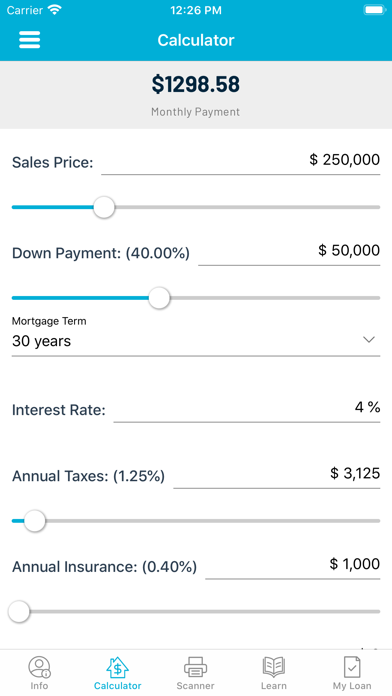Edit the Down Payment $50,000 field
392x696 pixels.
pyautogui.click(x=289, y=251)
